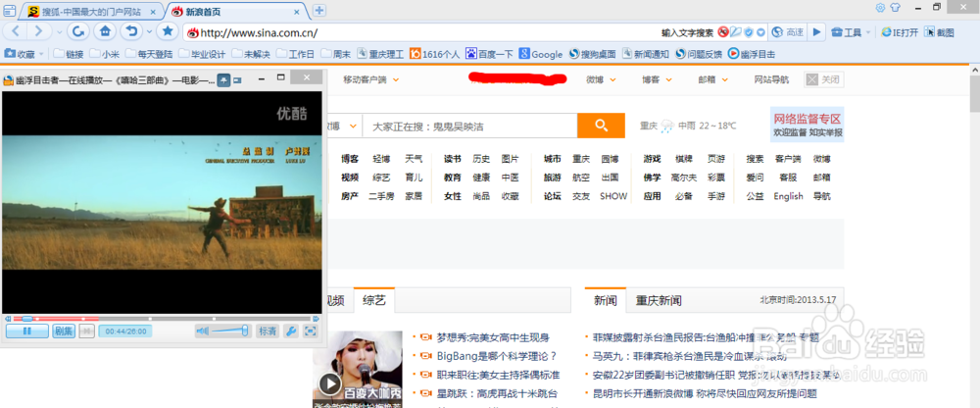Switch to the 重庆新闻 tab
Image resolution: width=980 pixels, height=408 pixels.
click(x=659, y=300)
